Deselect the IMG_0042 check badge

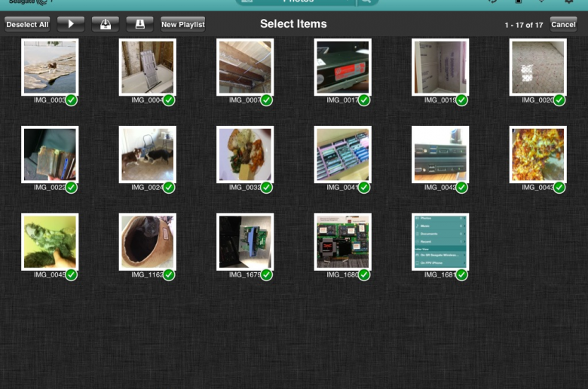(461, 188)
